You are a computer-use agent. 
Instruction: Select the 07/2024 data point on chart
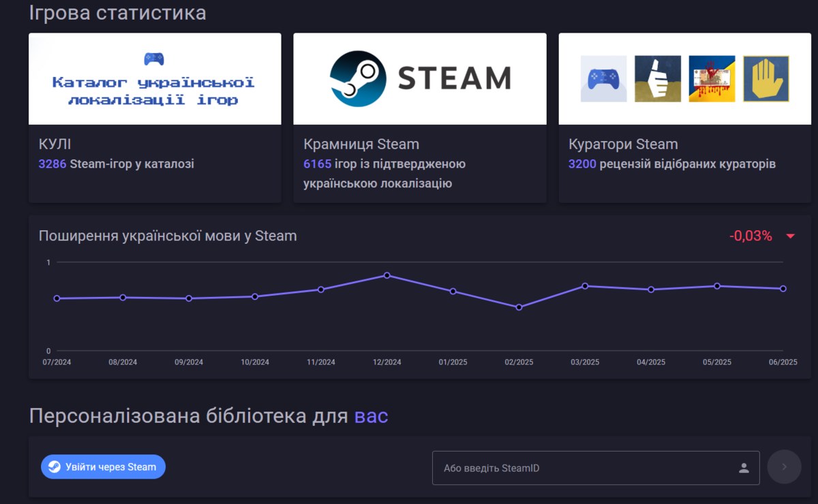[x=57, y=298]
